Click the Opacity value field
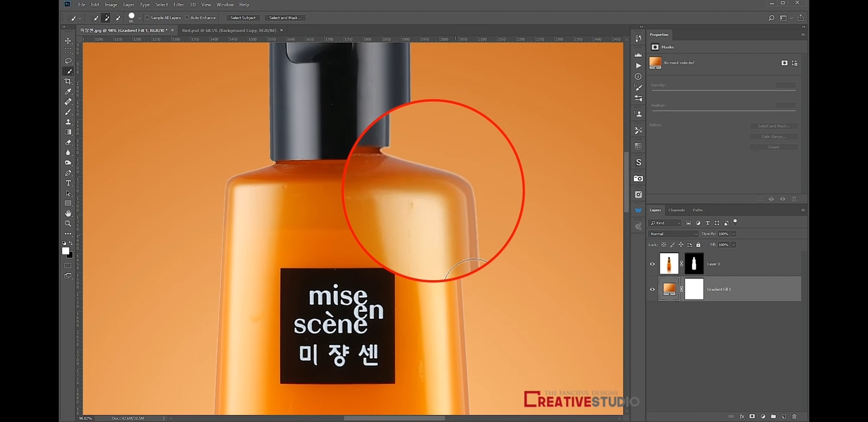This screenshot has width=868, height=422. point(724,234)
